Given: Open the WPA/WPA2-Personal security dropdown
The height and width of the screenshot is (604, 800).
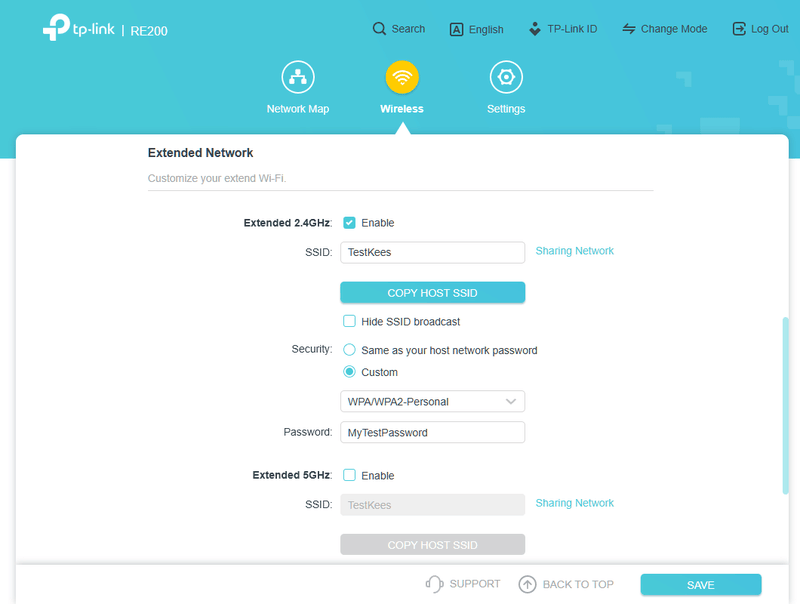Looking at the screenshot, I should [433, 401].
